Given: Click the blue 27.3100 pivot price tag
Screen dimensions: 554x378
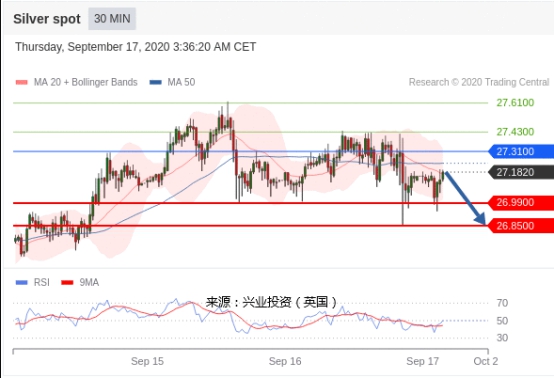Looking at the screenshot, I should [521, 152].
